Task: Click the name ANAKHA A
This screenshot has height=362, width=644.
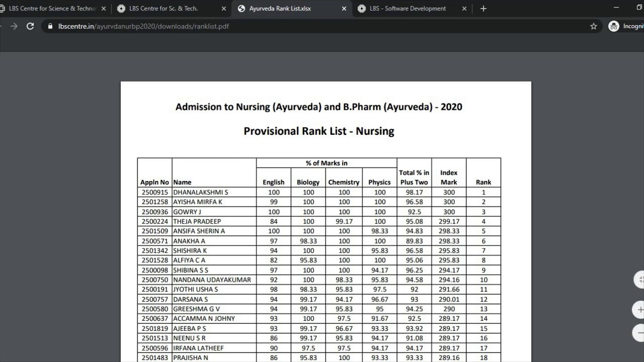Action: pos(189,241)
